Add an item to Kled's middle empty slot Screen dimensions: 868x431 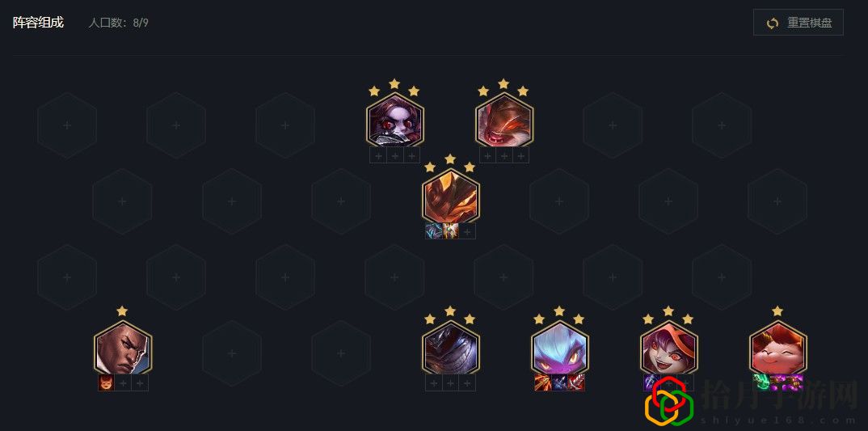[504, 155]
